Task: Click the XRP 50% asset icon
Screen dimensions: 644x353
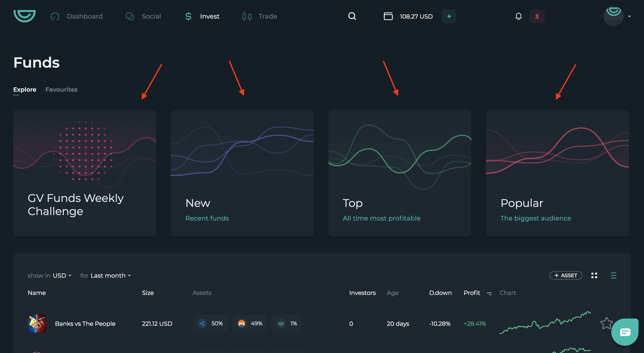Action: click(x=202, y=324)
